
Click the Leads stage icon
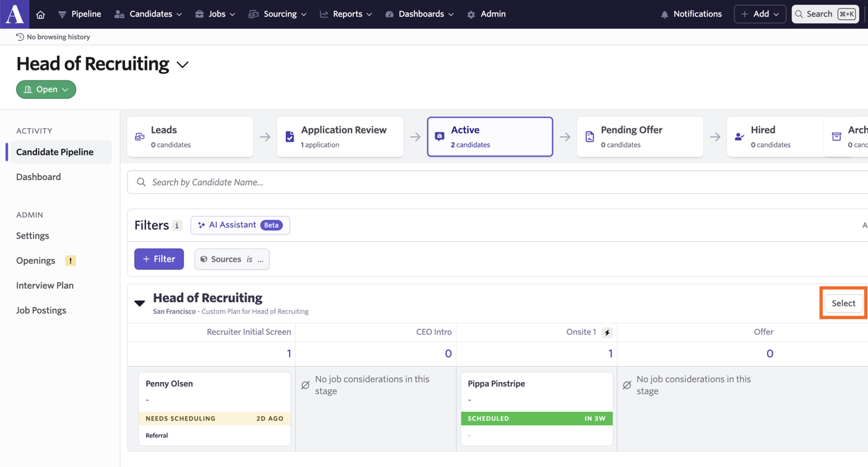click(x=140, y=137)
